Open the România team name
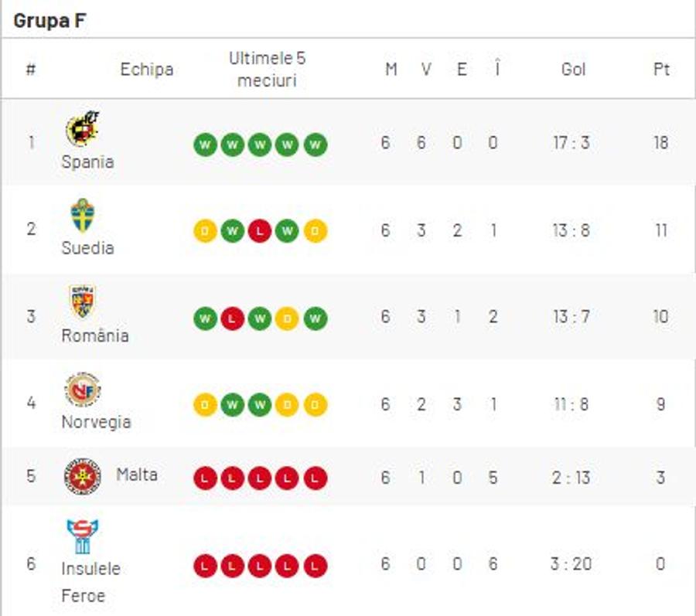 95,335
